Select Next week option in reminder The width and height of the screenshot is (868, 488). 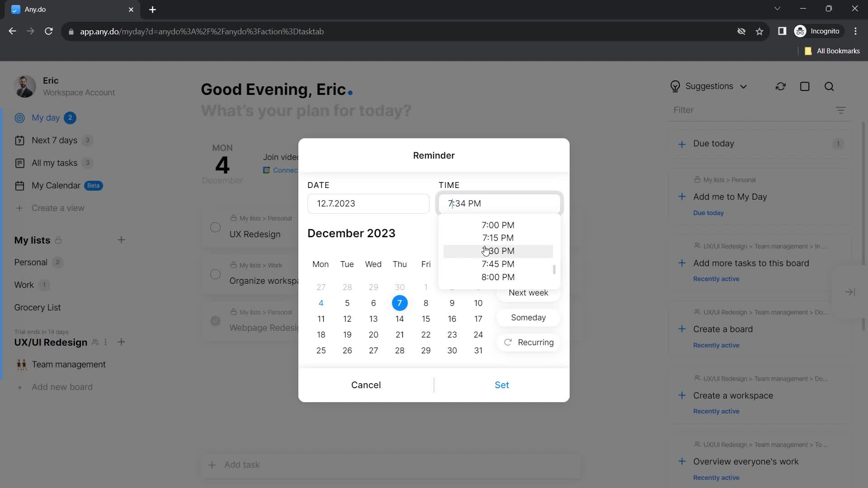pyautogui.click(x=528, y=292)
